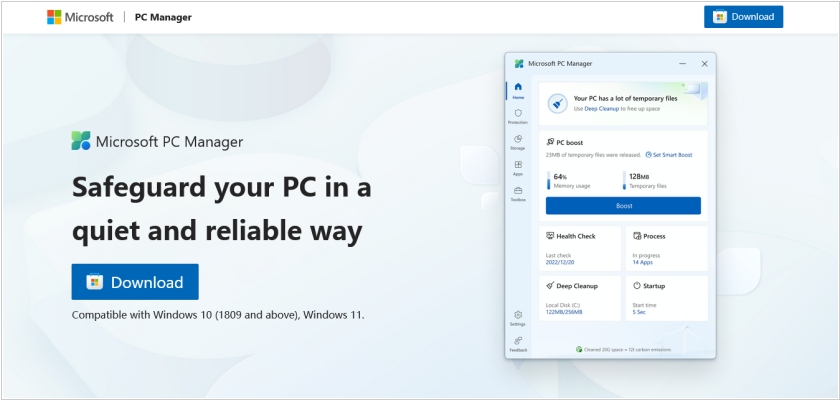Open Settings gear in app sidebar
Screen dimensions: 840x400
(x=518, y=318)
